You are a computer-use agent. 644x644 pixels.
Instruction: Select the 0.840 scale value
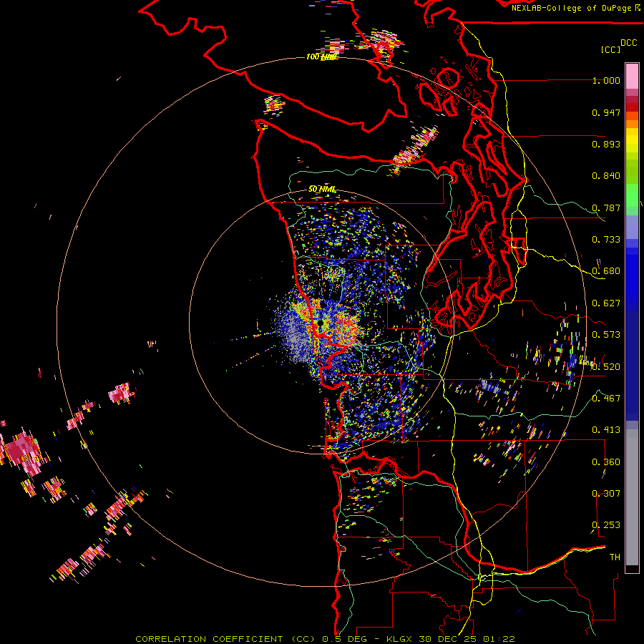click(x=606, y=176)
